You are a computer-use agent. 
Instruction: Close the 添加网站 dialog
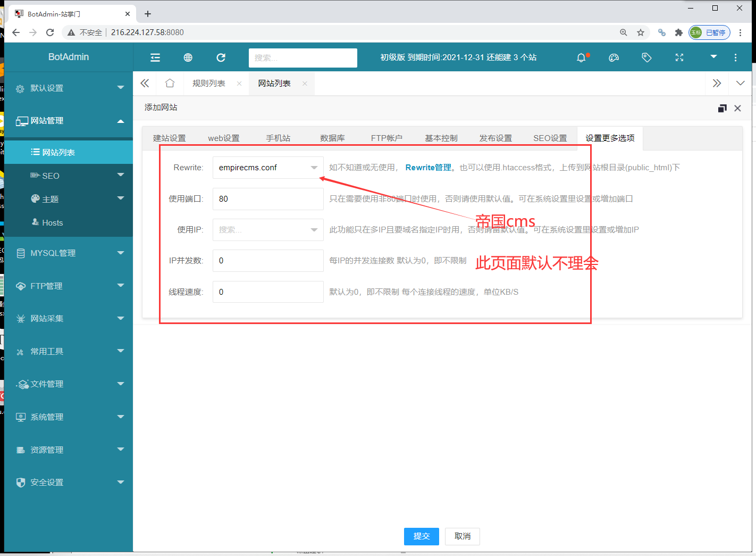click(737, 108)
